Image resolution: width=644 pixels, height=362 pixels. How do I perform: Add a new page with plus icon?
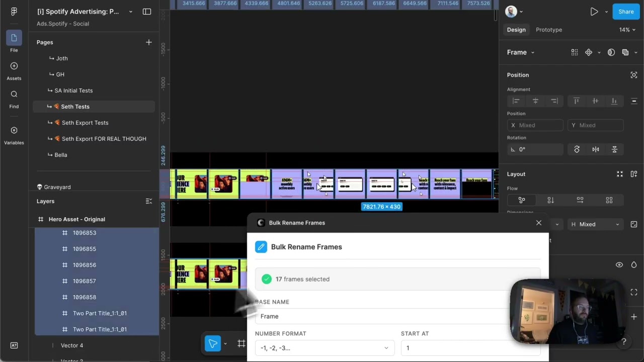[148, 42]
